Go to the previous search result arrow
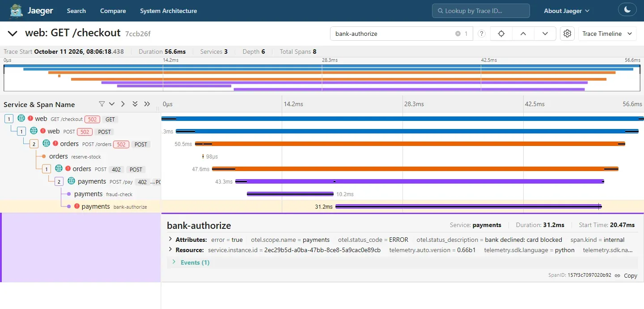The height and width of the screenshot is (309, 644). tap(523, 34)
